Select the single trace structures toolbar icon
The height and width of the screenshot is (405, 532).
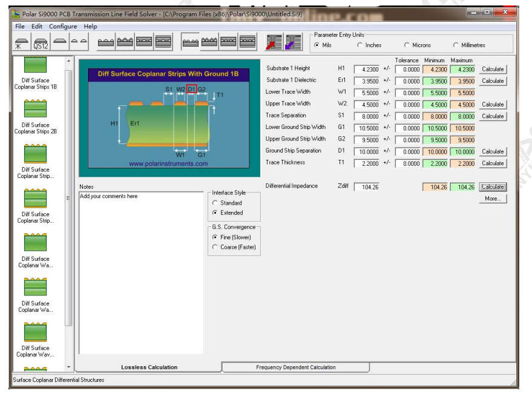pos(60,42)
